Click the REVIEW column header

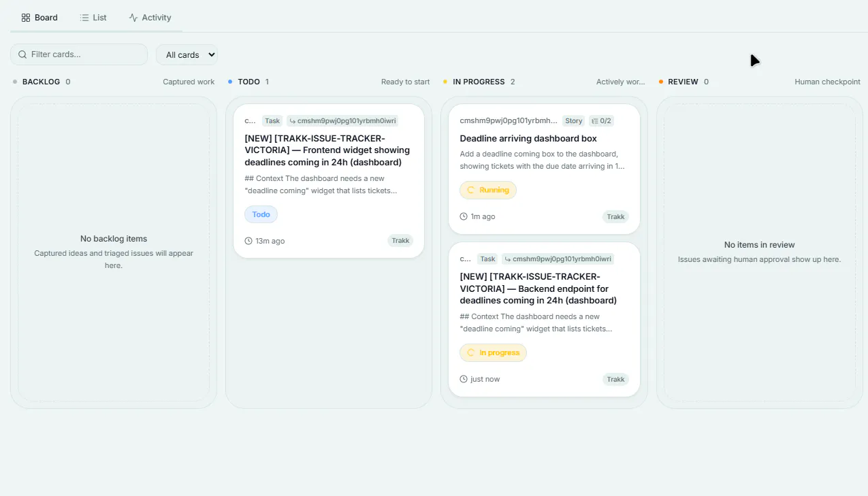tap(683, 82)
